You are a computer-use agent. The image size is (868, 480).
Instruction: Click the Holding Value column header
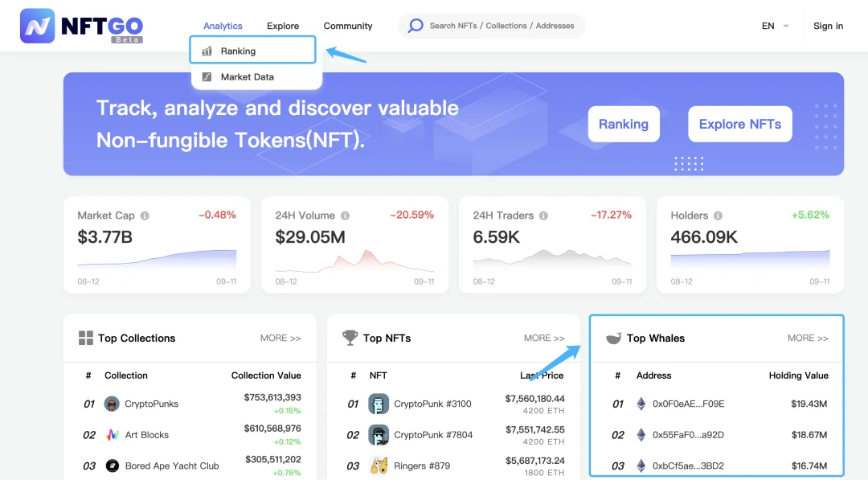tap(798, 375)
